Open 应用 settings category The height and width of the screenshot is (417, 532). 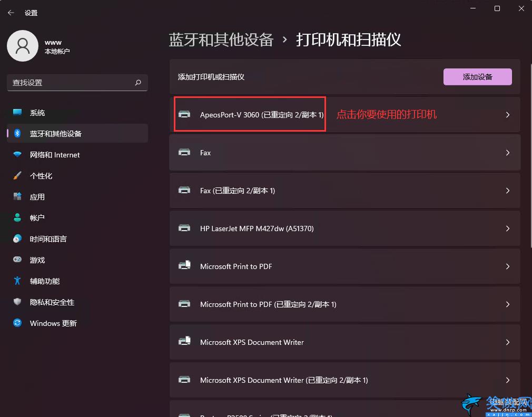click(x=77, y=196)
